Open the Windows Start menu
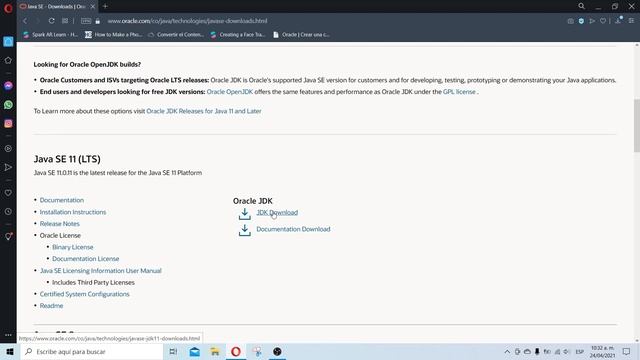This screenshot has width=640, height=360. coord(10,351)
